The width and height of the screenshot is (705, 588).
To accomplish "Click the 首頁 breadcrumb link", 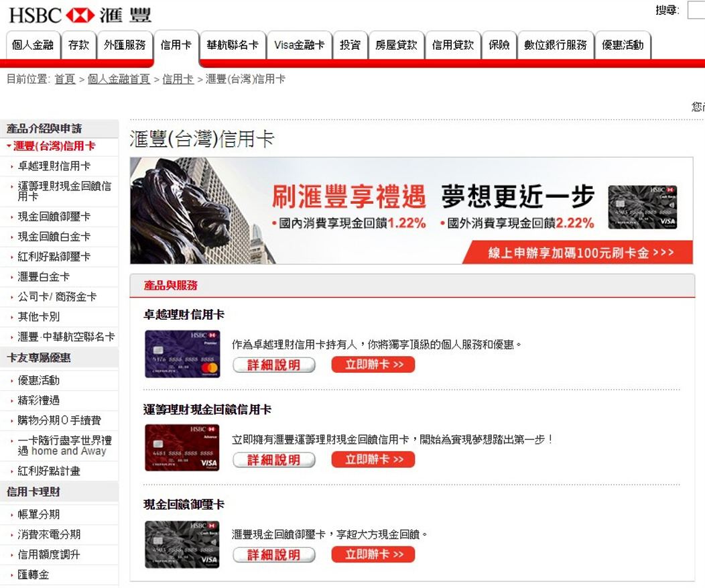I will click(65, 79).
